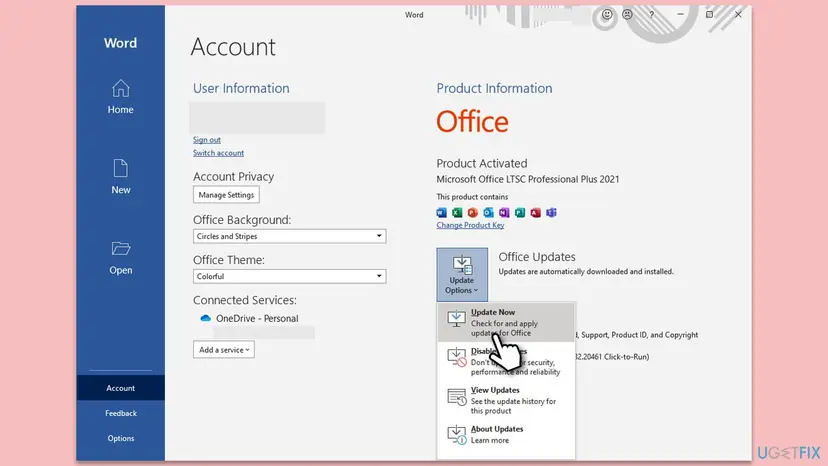This screenshot has height=466, width=828.
Task: Click the Publisher app icon in product list
Action: click(520, 212)
